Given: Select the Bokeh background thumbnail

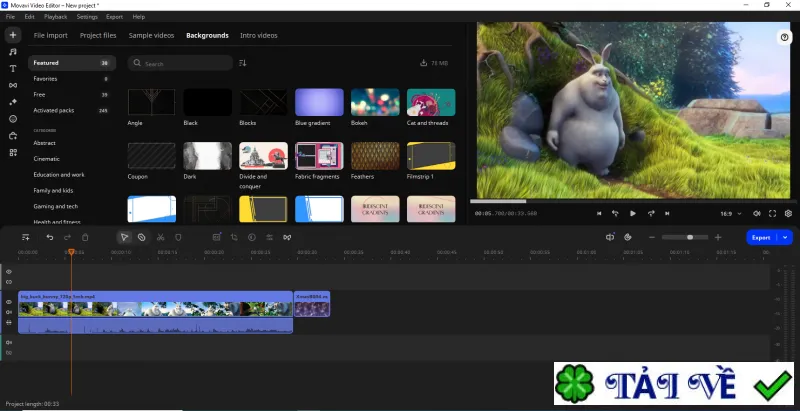Looking at the screenshot, I should pyautogui.click(x=375, y=102).
